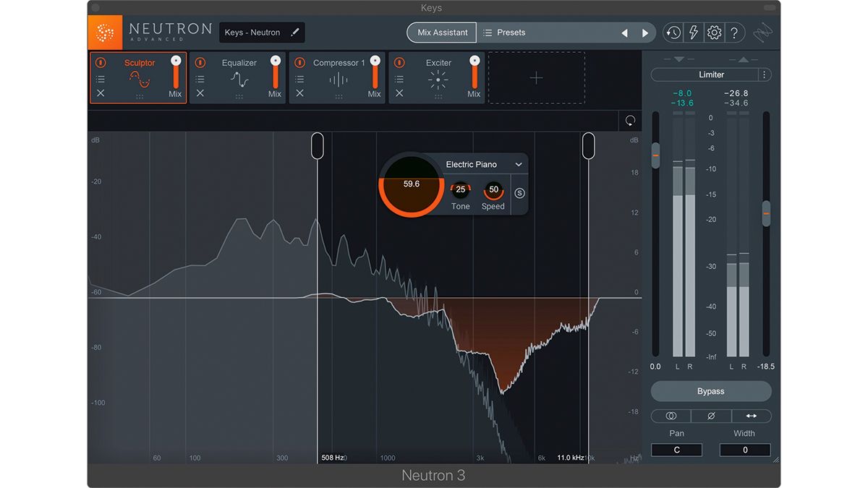The width and height of the screenshot is (868, 488).
Task: Click the Sculptor module reorder grip dots
Action: 140,96
